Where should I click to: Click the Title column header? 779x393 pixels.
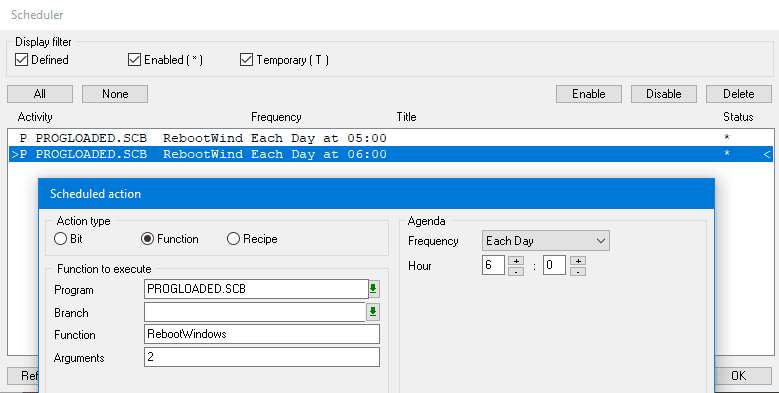(x=406, y=117)
